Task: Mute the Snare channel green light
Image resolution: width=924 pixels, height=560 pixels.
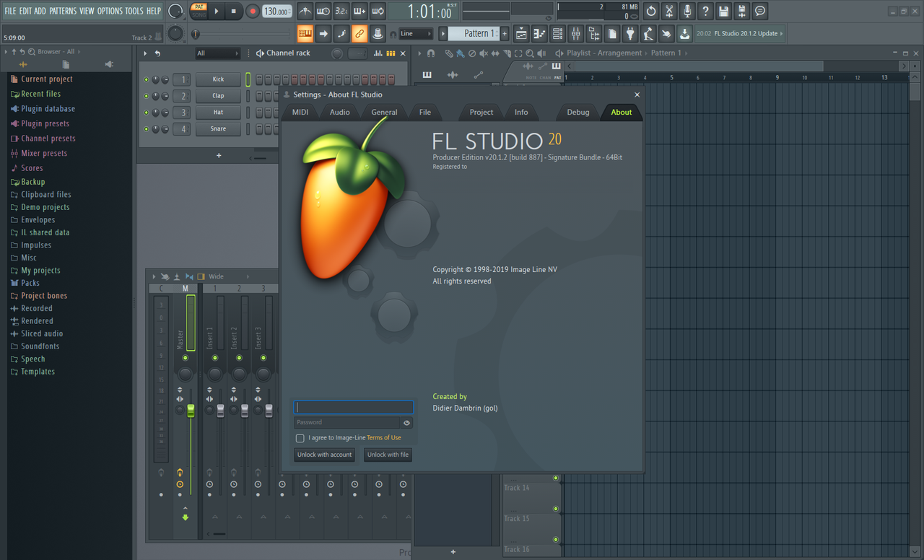Action: tap(147, 129)
